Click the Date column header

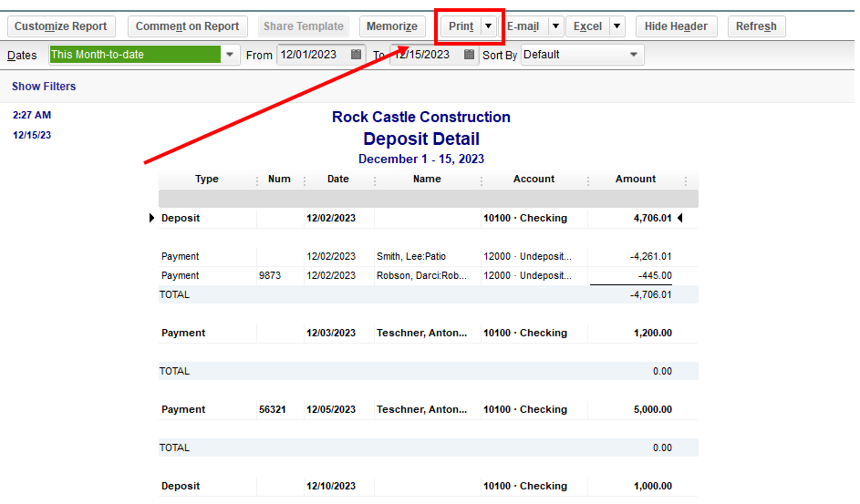click(337, 180)
